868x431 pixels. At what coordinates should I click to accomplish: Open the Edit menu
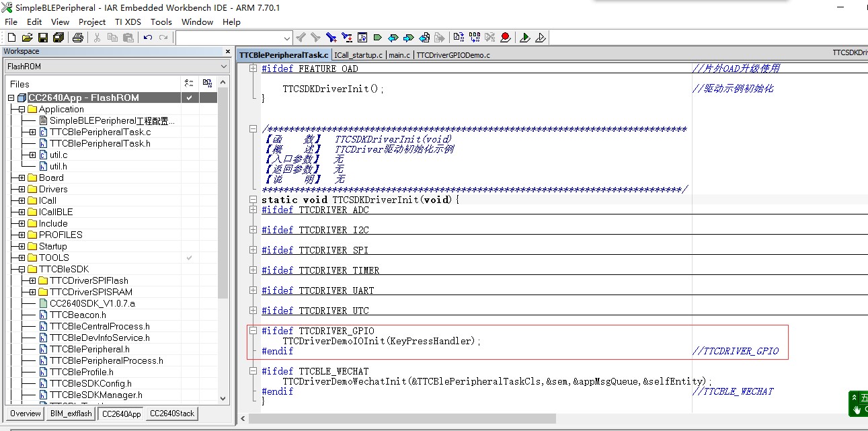click(34, 22)
